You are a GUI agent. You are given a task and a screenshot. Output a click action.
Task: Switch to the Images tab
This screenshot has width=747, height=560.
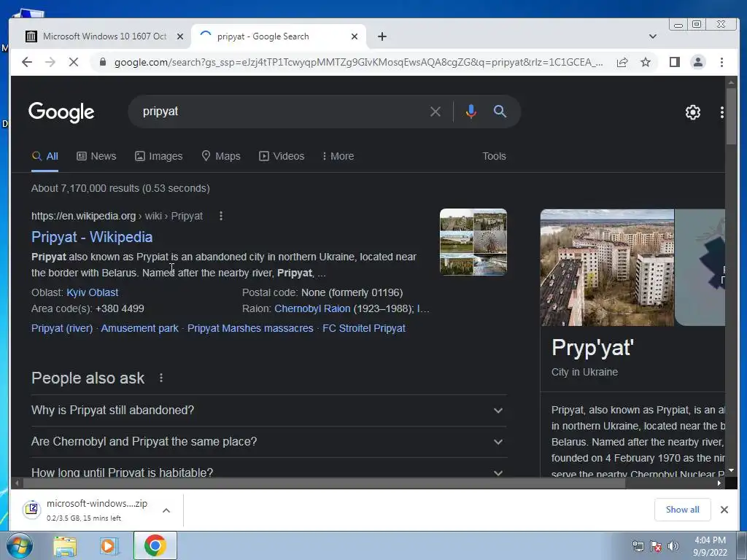pos(158,156)
